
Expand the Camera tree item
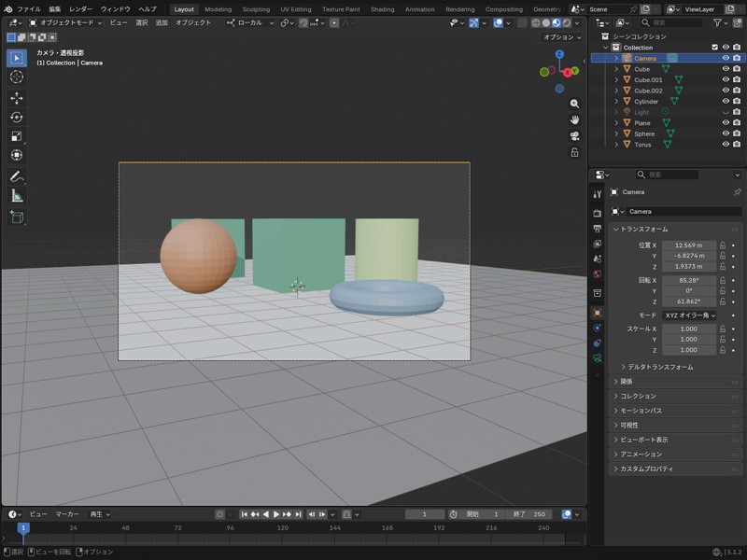coord(616,58)
